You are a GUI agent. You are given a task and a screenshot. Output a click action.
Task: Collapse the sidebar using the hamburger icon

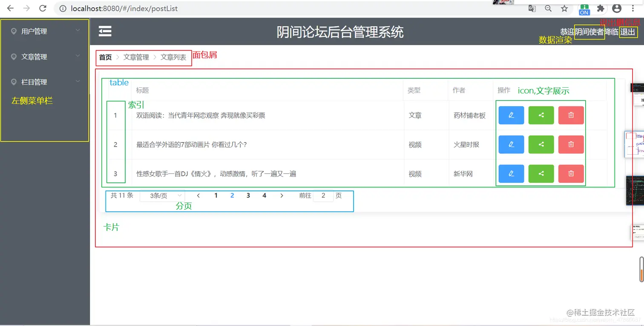[105, 31]
